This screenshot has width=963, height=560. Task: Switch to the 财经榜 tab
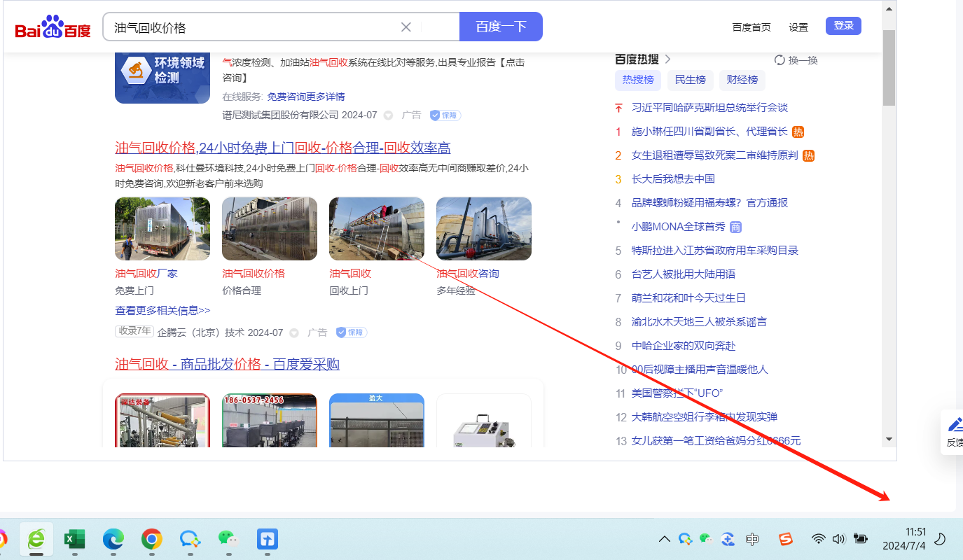742,80
